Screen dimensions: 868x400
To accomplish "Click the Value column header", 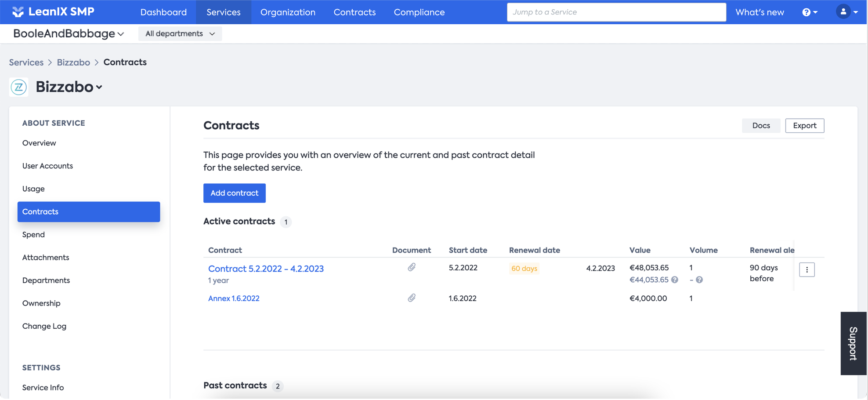I will pos(640,250).
